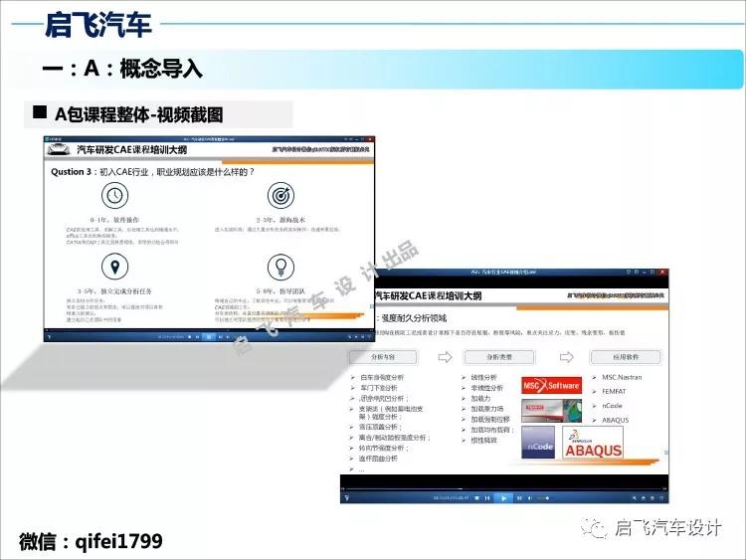Close the right video player window
The width and height of the screenshot is (746, 560).
pyautogui.click(x=662, y=273)
